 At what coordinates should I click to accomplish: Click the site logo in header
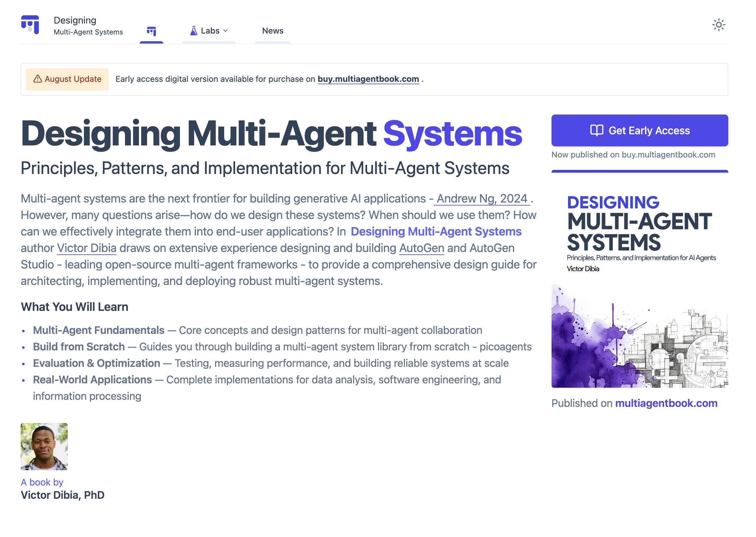click(30, 25)
